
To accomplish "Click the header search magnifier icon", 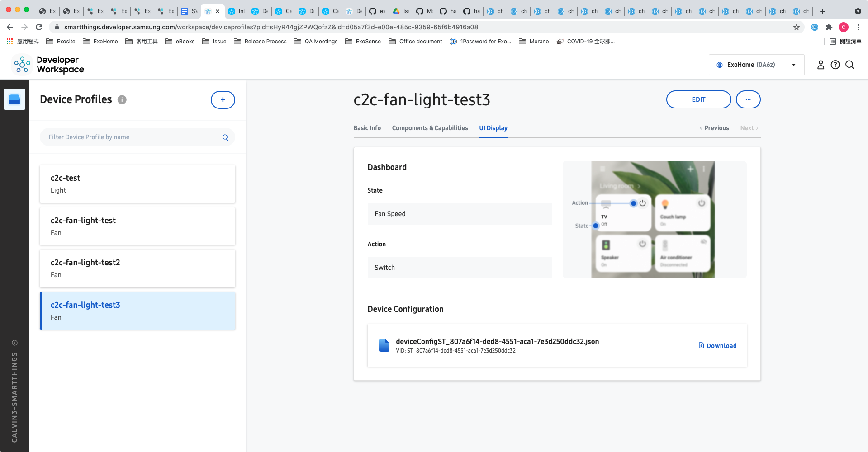I will 850,65.
